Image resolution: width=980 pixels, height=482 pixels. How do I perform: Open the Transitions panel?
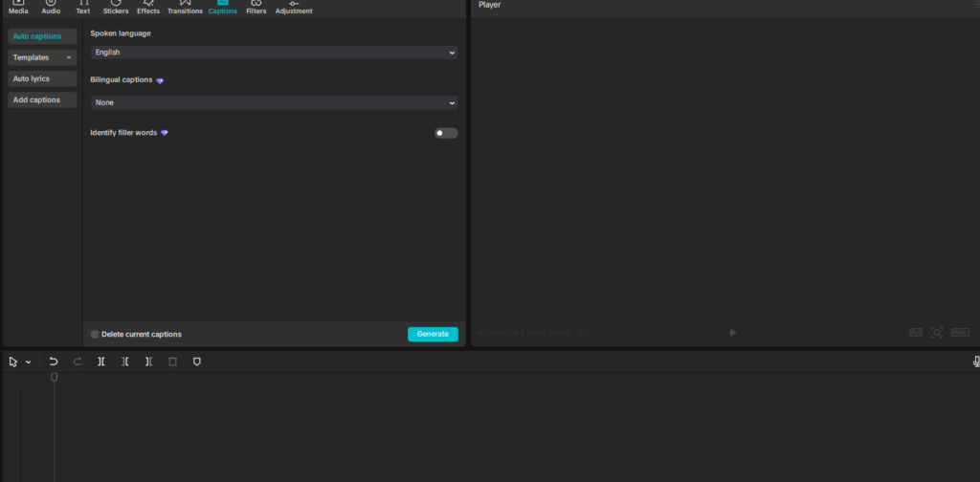(x=185, y=8)
